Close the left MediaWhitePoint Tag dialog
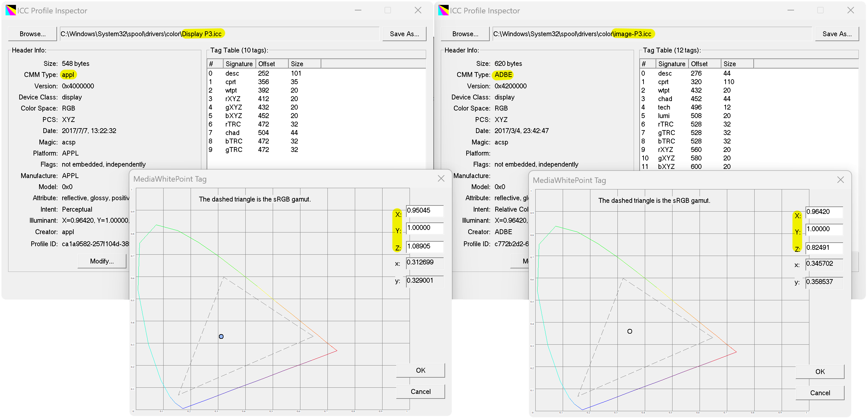This screenshot has height=420, width=868. pyautogui.click(x=441, y=178)
